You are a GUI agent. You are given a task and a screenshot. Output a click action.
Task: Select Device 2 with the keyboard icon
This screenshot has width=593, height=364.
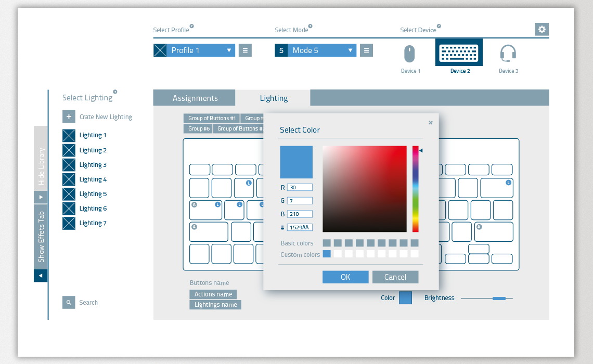coord(459,52)
